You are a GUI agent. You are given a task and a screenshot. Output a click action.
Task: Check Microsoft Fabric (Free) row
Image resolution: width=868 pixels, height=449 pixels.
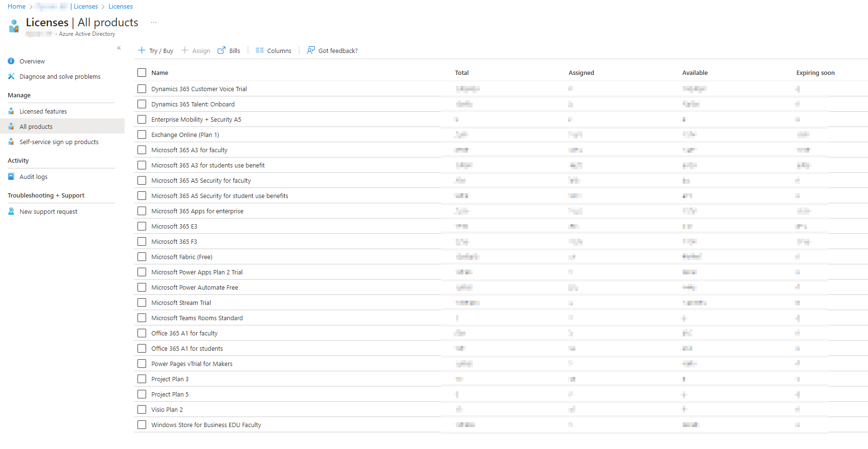(x=142, y=257)
